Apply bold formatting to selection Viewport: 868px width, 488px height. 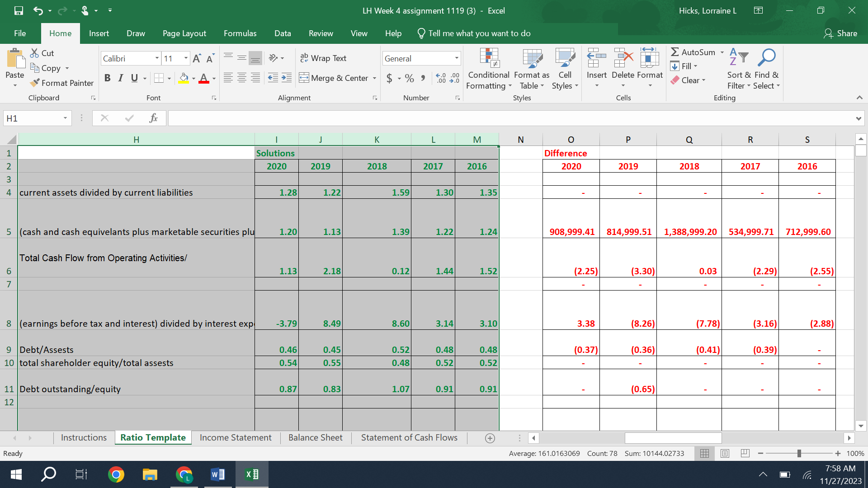107,78
